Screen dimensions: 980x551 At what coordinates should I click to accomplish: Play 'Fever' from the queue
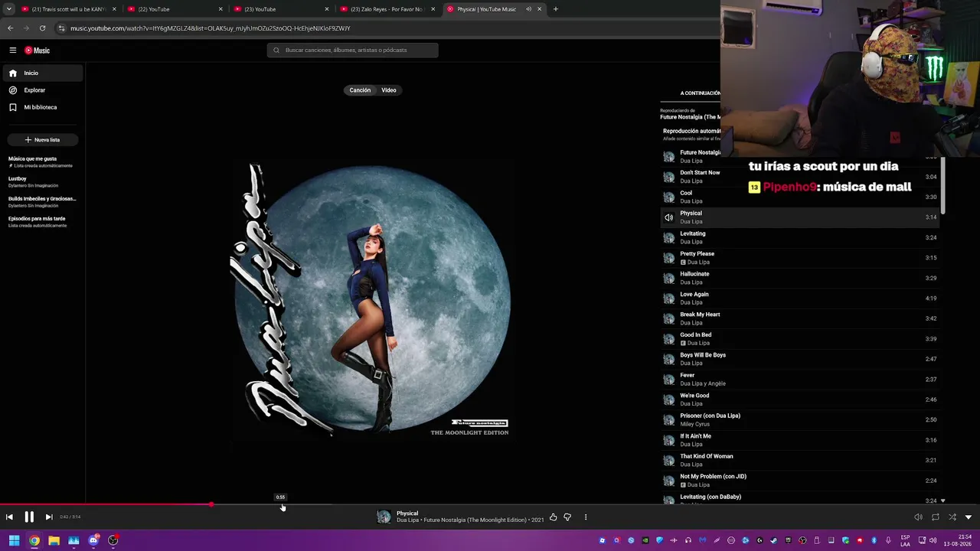coord(800,380)
